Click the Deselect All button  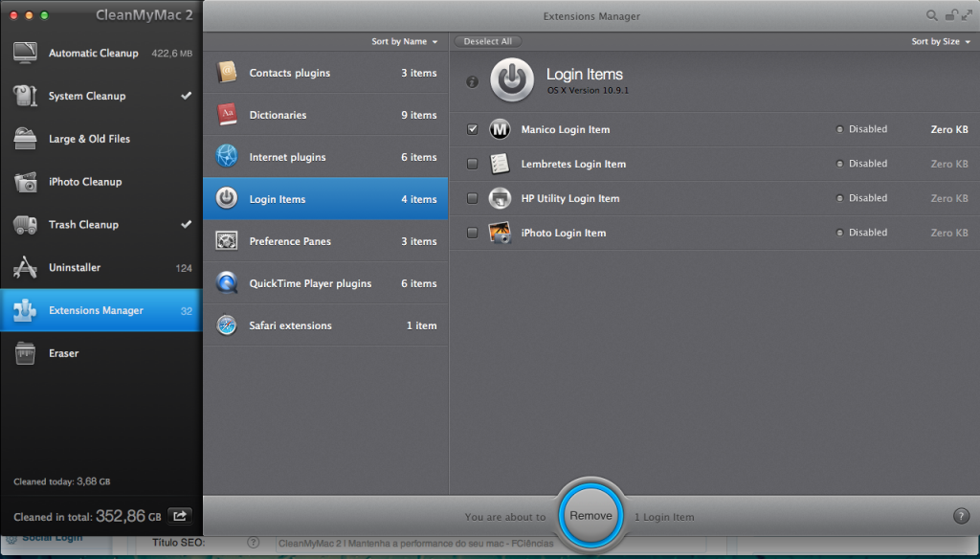[487, 41]
